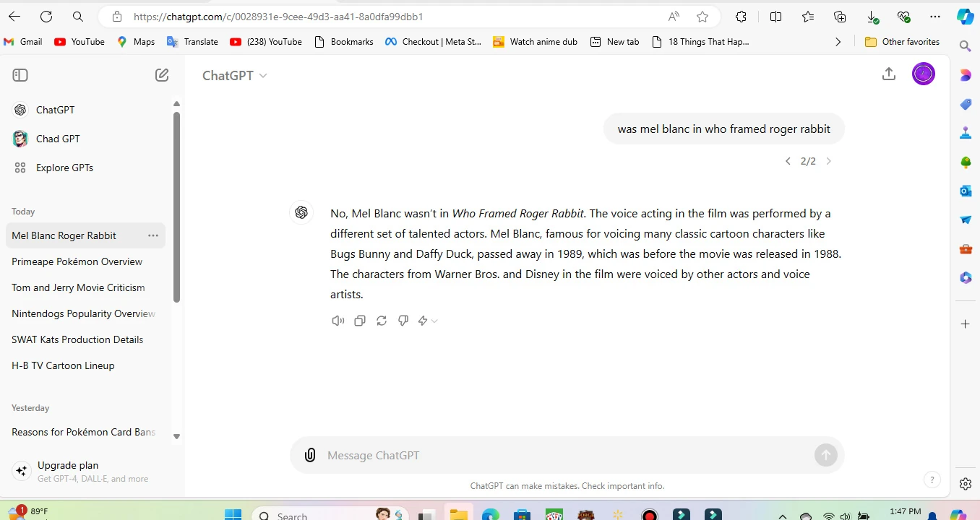
Task: Open the ChatGPT model selector dropdown
Action: click(234, 75)
